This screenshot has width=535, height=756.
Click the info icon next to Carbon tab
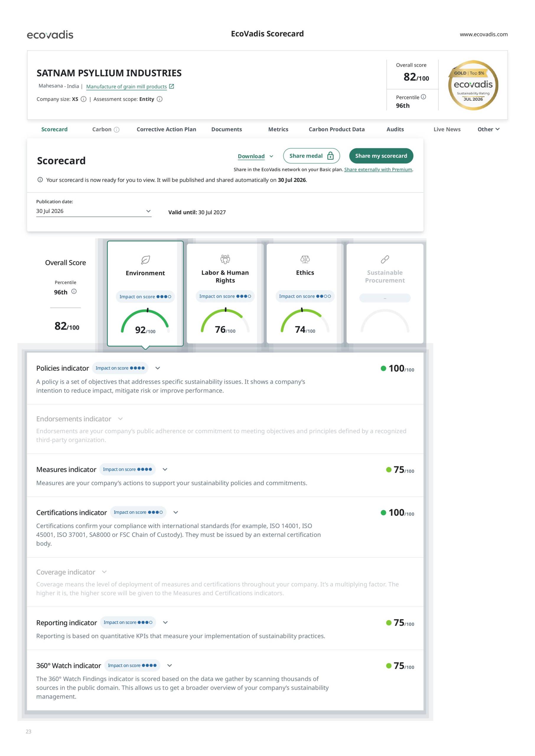pos(117,130)
